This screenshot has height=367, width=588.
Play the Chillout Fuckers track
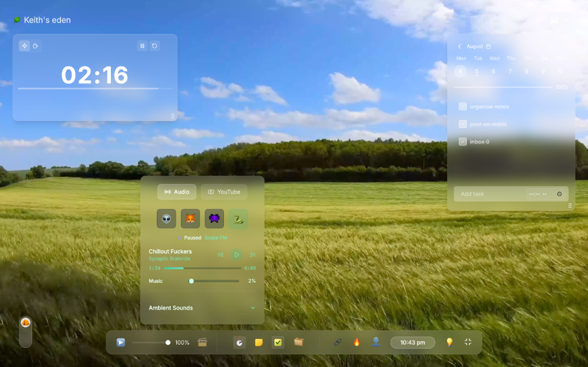click(237, 254)
